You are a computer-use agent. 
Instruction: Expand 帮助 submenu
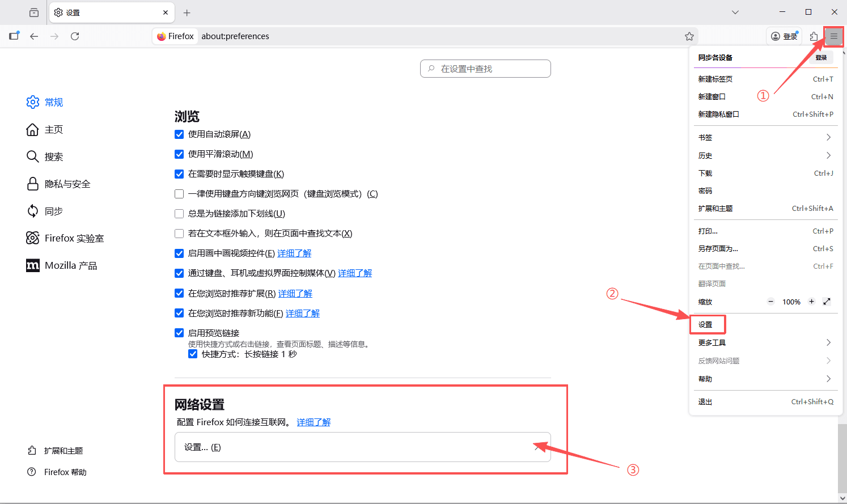point(765,379)
